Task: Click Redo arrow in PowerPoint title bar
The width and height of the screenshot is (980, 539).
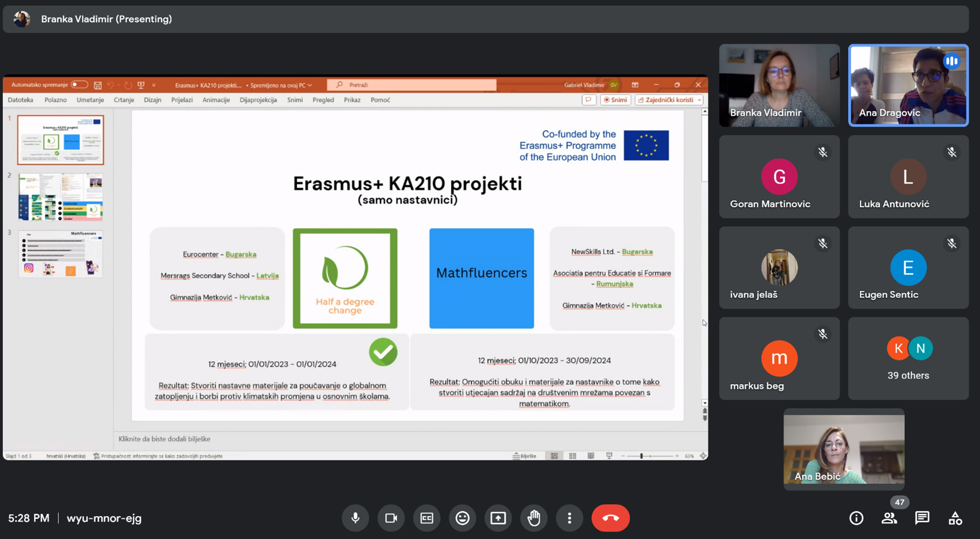Action: [x=128, y=85]
